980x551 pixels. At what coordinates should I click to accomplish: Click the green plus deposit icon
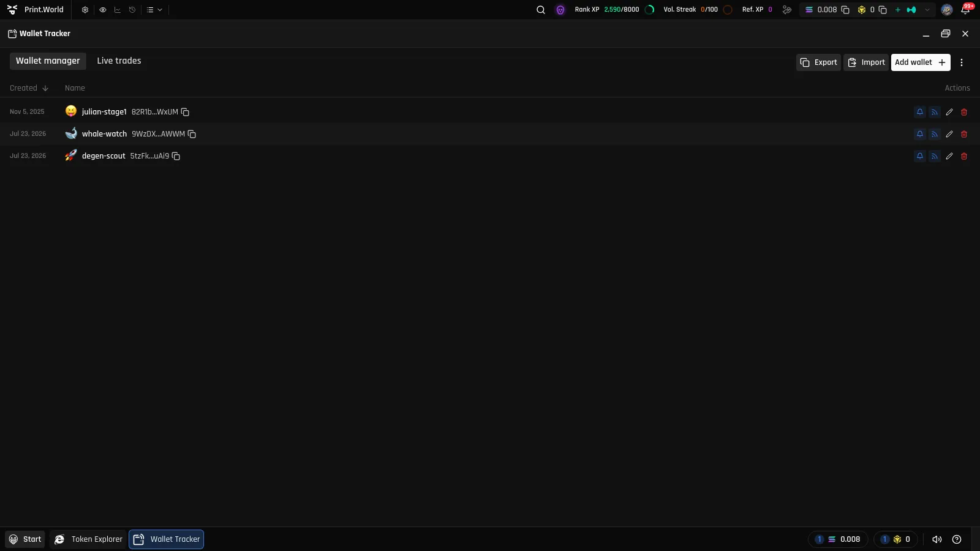pos(898,10)
